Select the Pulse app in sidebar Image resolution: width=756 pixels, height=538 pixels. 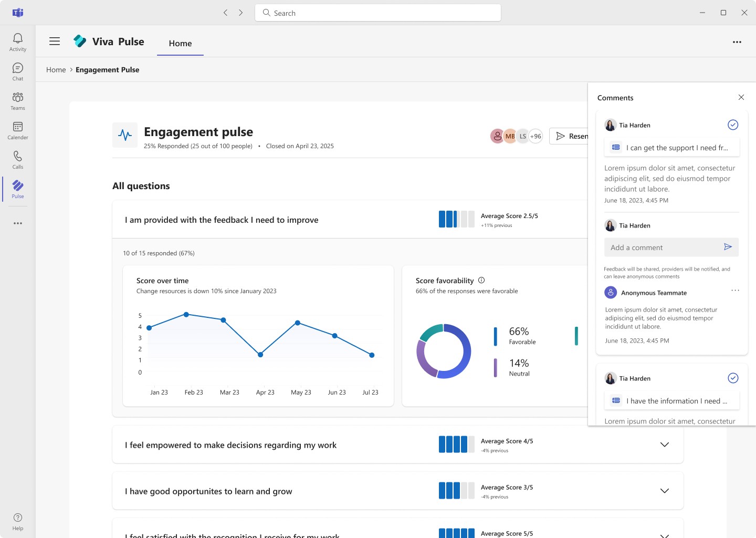[x=18, y=189]
